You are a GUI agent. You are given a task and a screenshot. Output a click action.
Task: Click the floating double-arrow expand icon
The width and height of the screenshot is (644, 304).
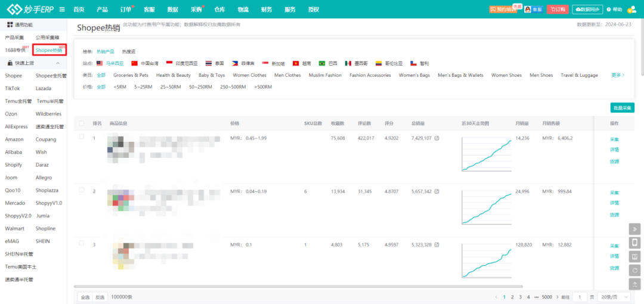click(634, 229)
